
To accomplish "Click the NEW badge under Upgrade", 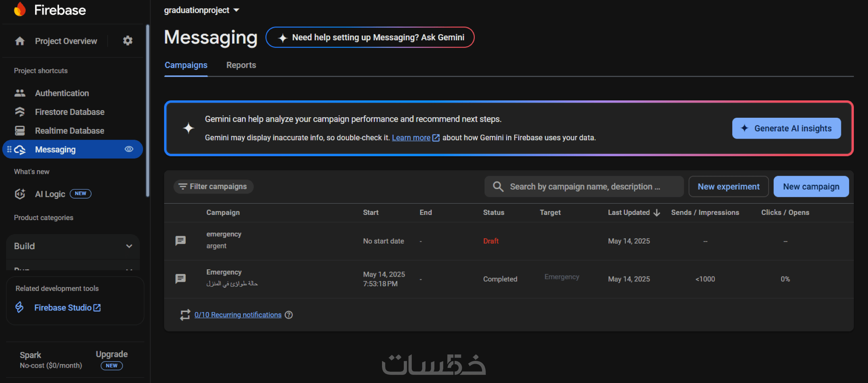I will click(112, 366).
